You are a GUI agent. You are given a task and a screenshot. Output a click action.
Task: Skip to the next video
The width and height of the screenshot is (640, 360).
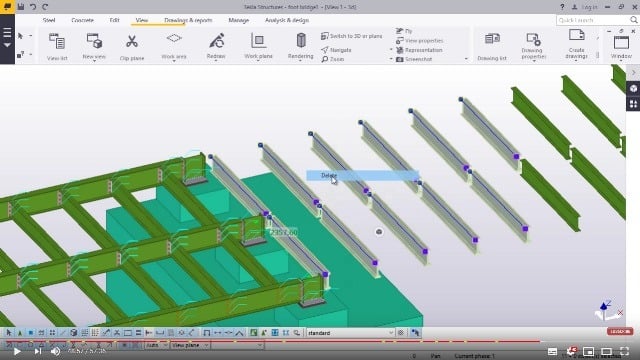tap(38, 351)
